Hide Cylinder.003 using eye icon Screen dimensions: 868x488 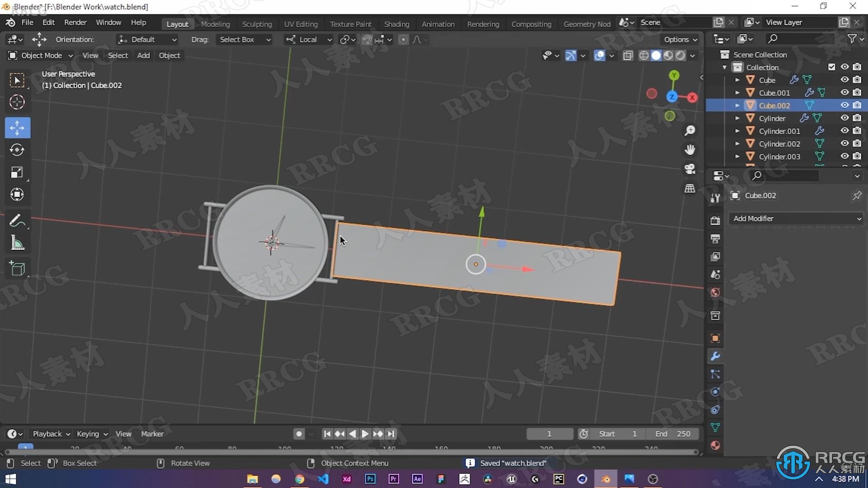click(845, 156)
